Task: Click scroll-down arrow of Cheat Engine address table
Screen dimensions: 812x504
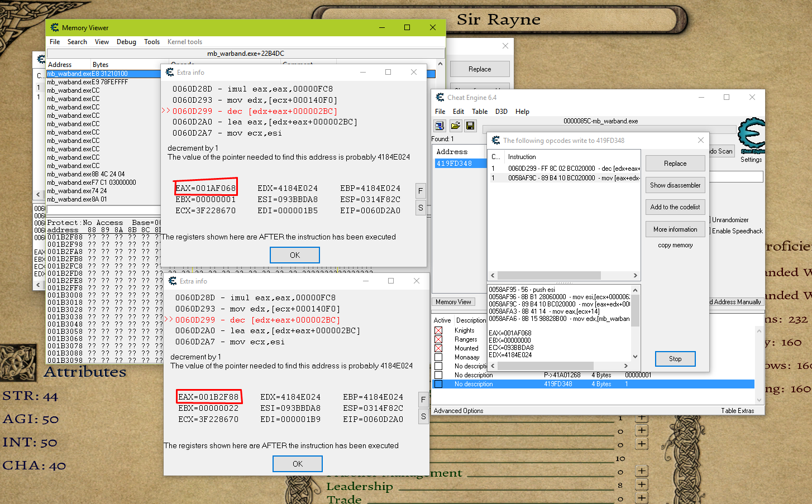Action: pos(759,400)
